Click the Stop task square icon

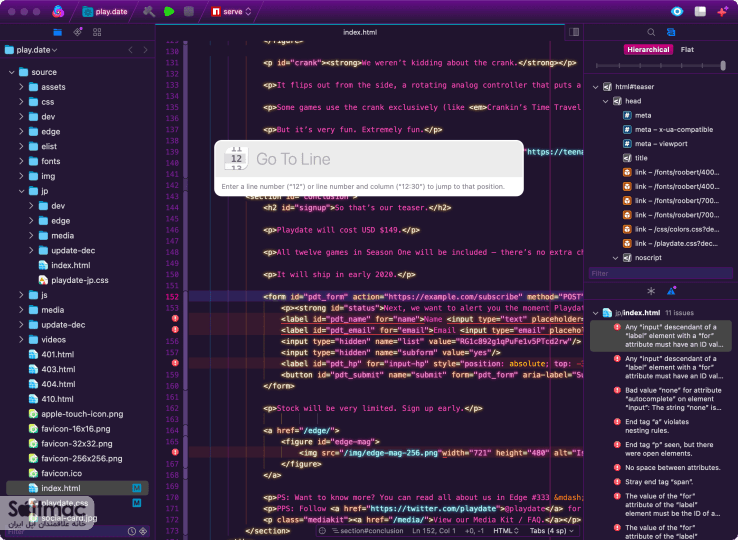tap(189, 11)
